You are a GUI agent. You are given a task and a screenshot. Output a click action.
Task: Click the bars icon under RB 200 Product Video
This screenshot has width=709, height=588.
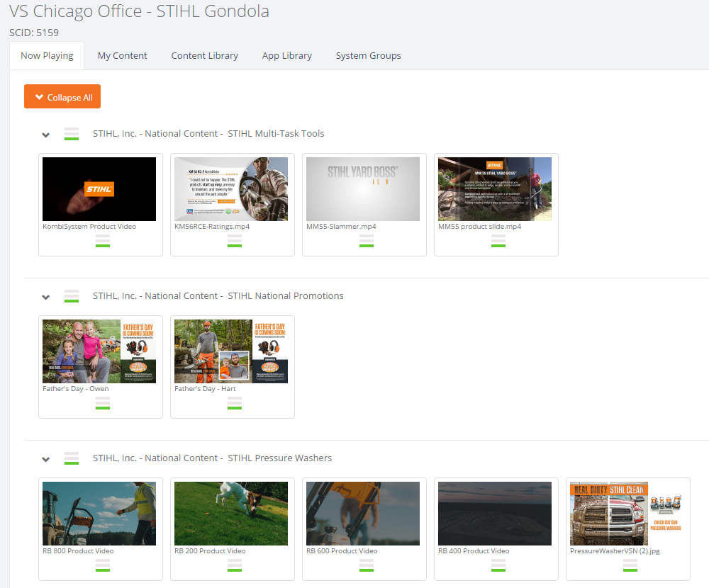pos(235,565)
